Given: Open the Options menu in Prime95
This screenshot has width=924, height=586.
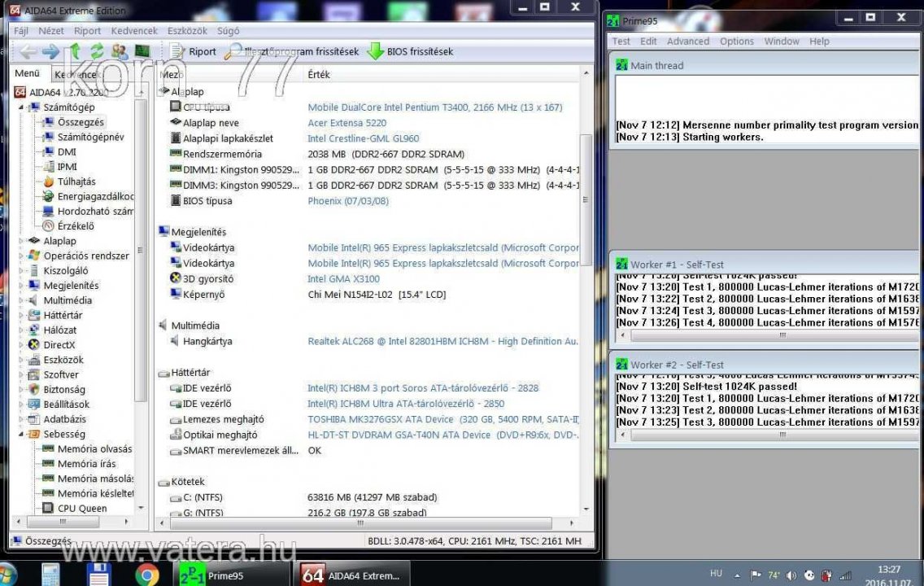Looking at the screenshot, I should [x=737, y=42].
